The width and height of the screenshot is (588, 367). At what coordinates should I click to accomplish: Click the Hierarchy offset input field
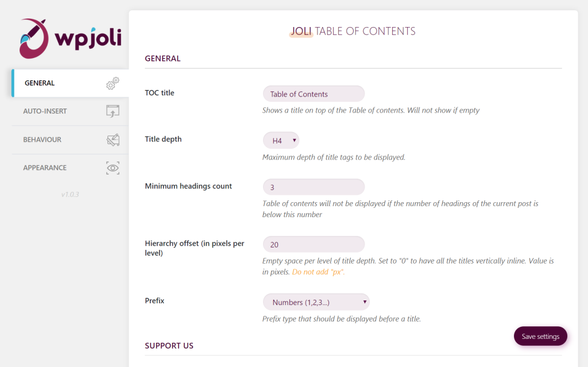pyautogui.click(x=314, y=245)
